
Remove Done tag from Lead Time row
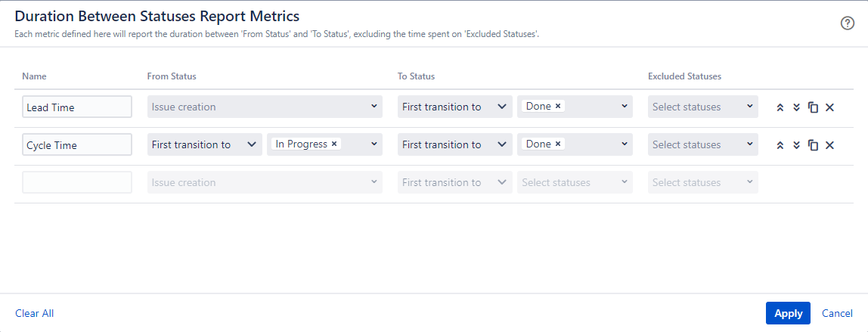[x=558, y=106]
